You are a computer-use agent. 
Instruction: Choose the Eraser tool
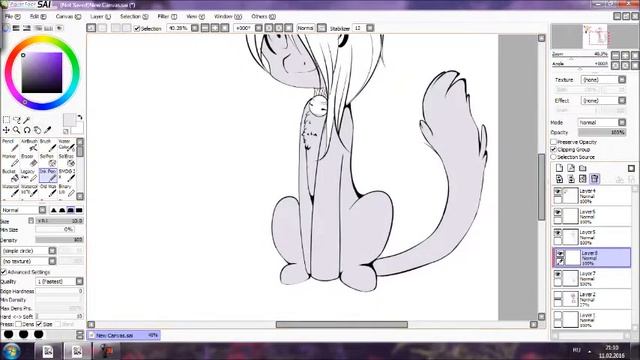pyautogui.click(x=29, y=160)
